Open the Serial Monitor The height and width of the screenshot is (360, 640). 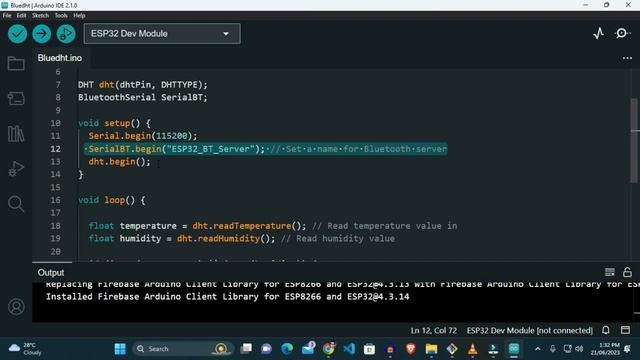point(622,33)
